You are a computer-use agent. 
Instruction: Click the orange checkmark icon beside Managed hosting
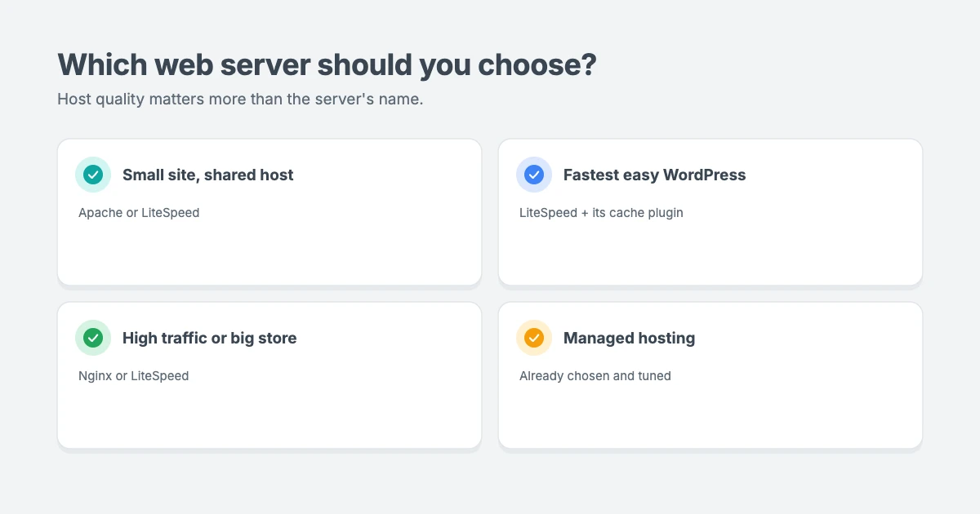(x=534, y=338)
